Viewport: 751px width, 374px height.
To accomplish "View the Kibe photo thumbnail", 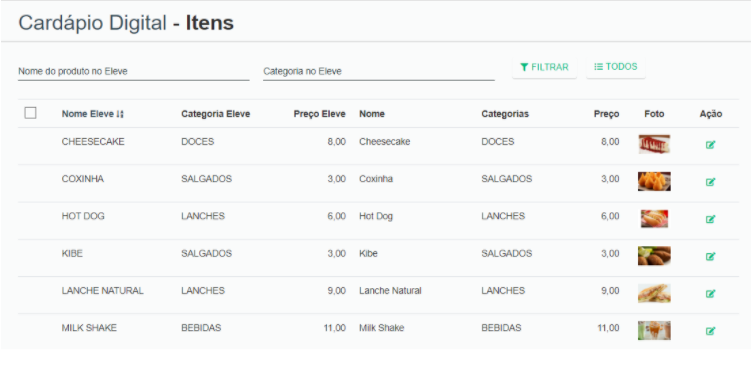I will coord(654,256).
